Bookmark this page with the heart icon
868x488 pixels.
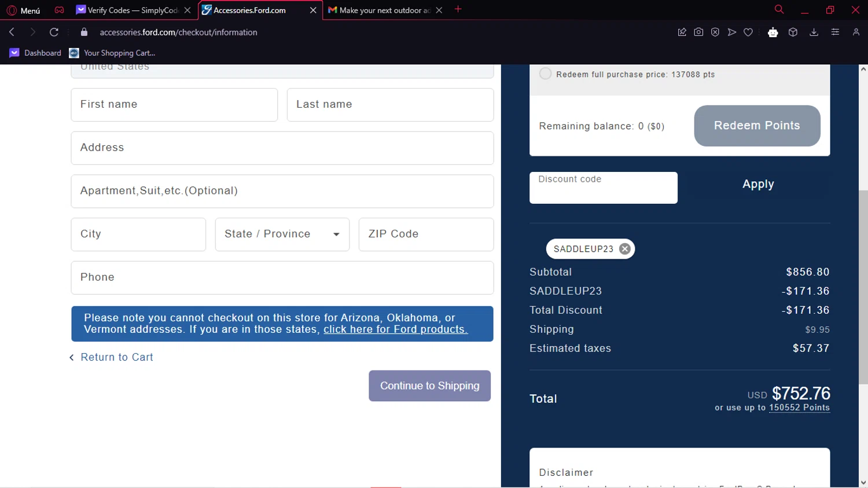[748, 32]
